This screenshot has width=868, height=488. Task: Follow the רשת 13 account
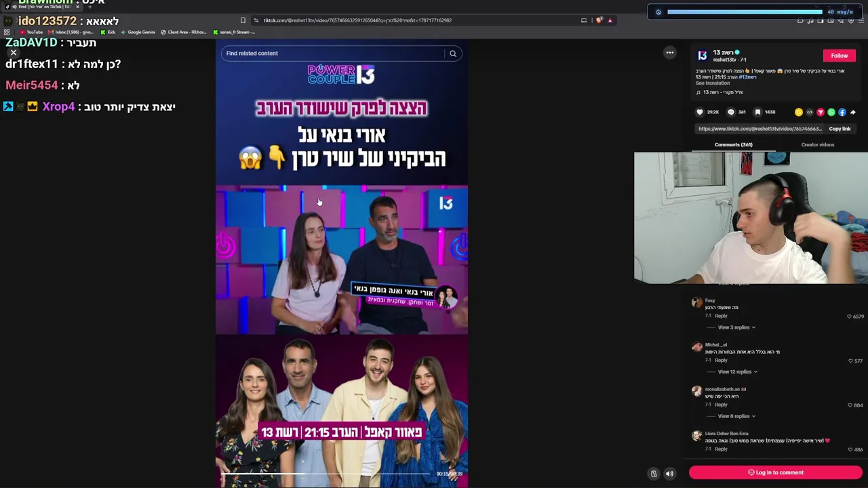pyautogui.click(x=840, y=56)
